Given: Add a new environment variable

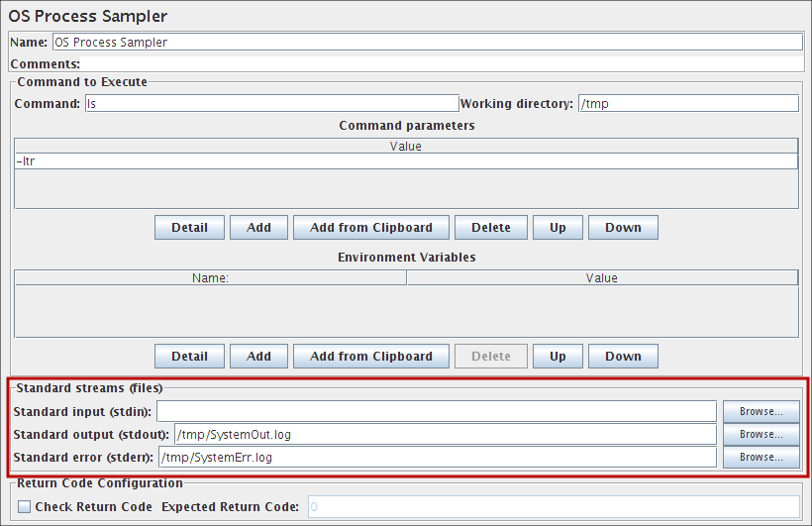Looking at the screenshot, I should pyautogui.click(x=258, y=357).
